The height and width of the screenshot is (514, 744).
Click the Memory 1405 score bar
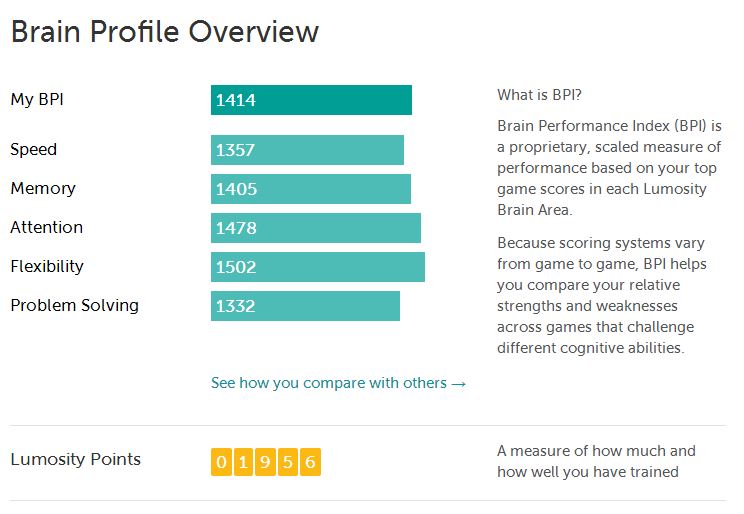coord(311,189)
